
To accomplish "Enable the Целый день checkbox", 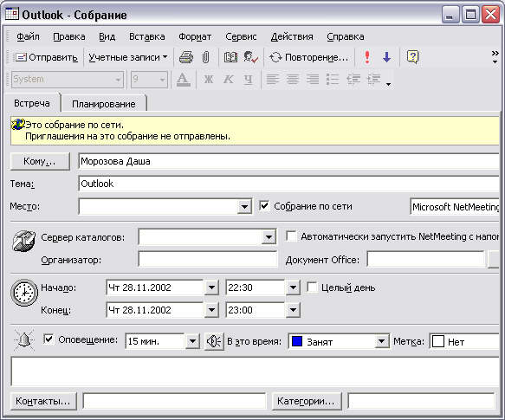I will (312, 287).
